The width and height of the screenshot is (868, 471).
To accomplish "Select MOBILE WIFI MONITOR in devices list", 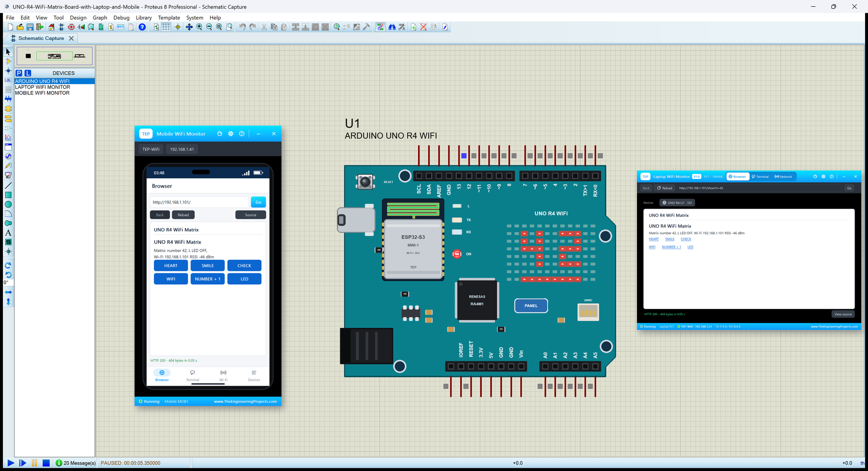I will pyautogui.click(x=54, y=93).
